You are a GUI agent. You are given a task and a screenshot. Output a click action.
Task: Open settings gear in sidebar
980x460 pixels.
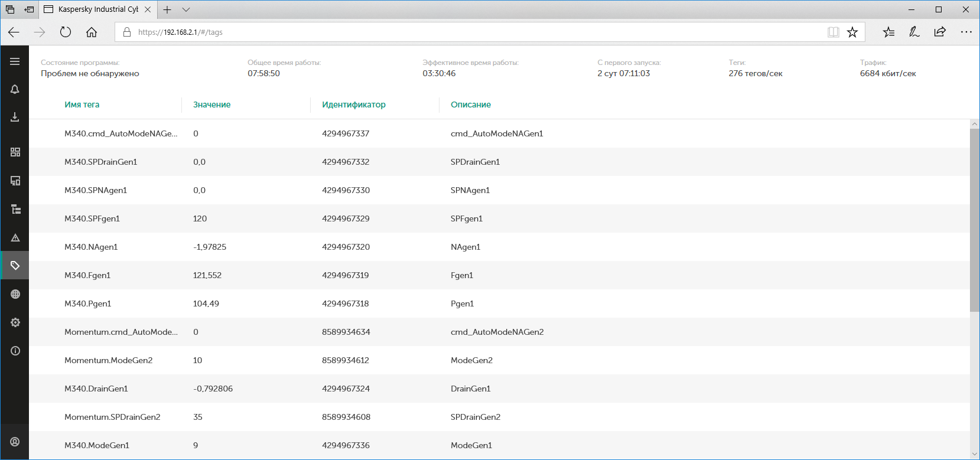15,322
